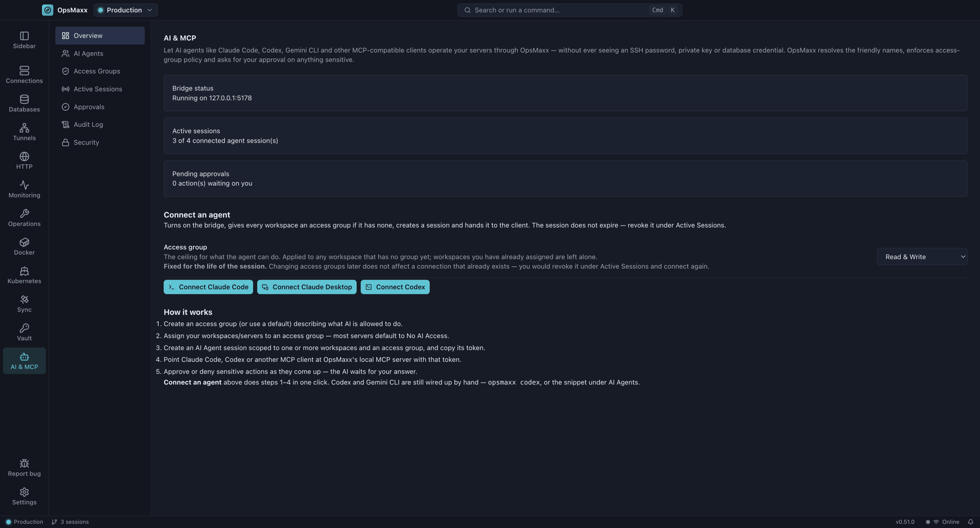The height and width of the screenshot is (528, 980).
Task: Click 'Running on 127.0.0.1:5178' text
Action: pyautogui.click(x=212, y=98)
